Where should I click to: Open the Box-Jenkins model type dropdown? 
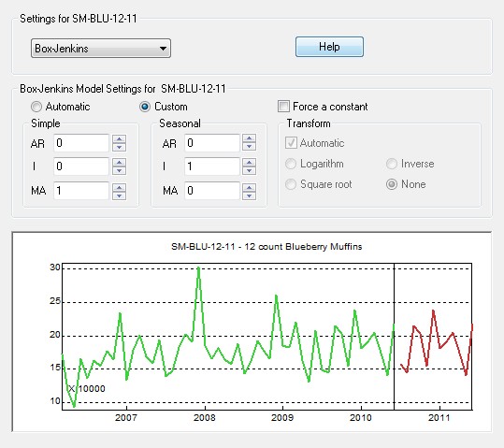point(101,49)
